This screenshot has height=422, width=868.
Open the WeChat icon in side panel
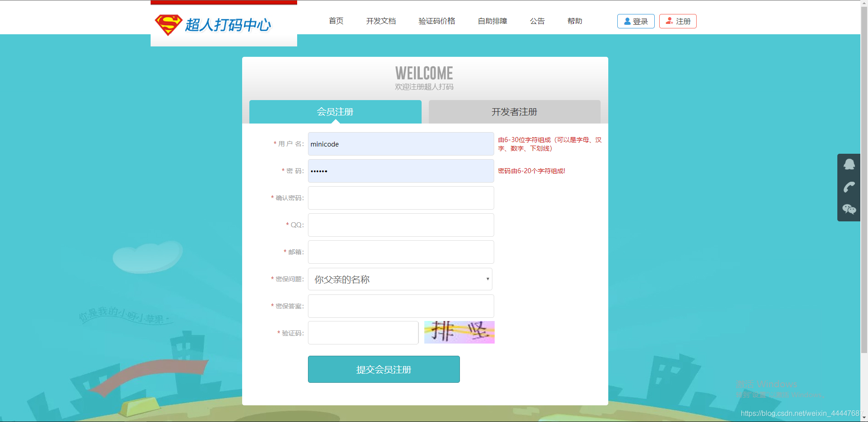[849, 210]
